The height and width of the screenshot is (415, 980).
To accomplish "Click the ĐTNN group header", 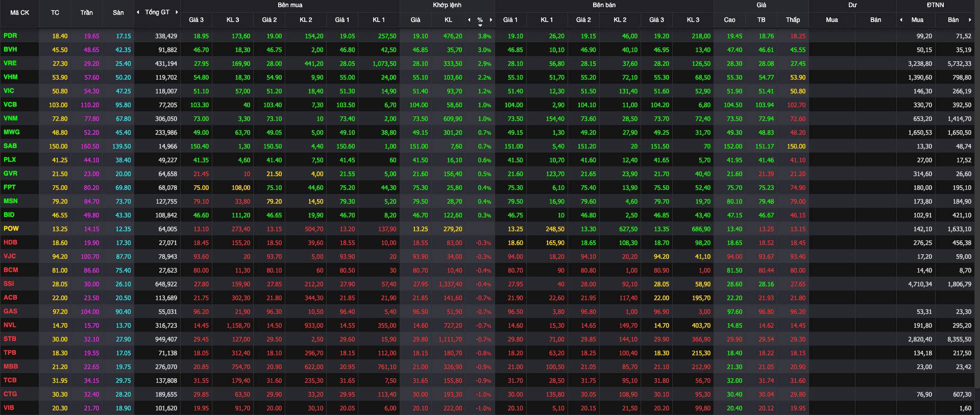I will tap(935, 5).
